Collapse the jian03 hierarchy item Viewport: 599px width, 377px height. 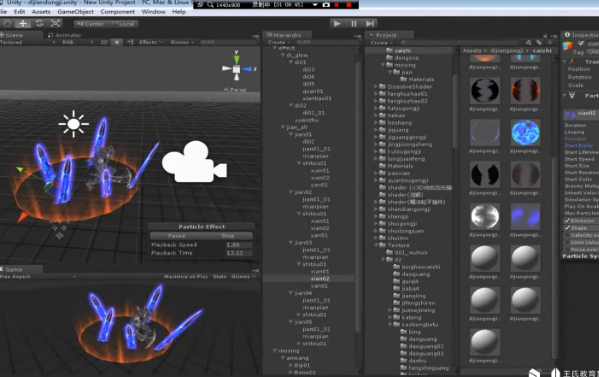(291, 243)
